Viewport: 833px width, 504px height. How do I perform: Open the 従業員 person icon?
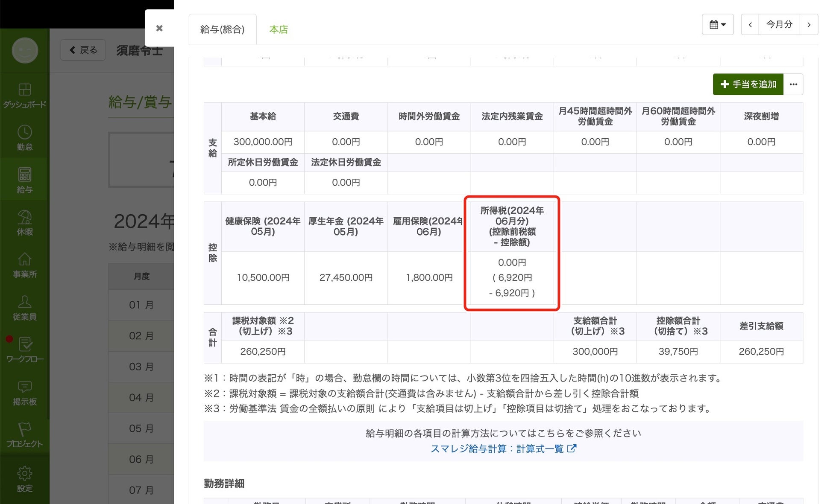[x=24, y=303]
